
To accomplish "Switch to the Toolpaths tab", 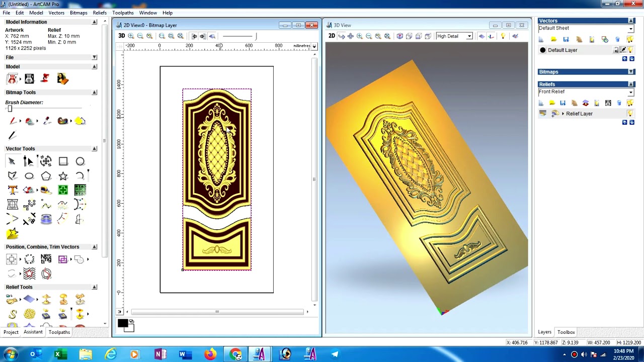I will [x=59, y=332].
